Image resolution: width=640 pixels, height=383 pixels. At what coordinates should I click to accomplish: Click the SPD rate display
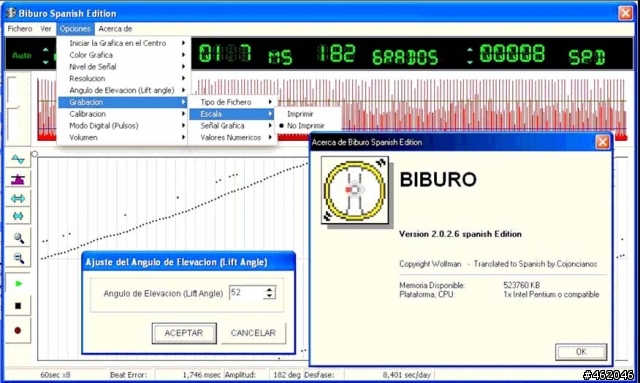point(543,55)
